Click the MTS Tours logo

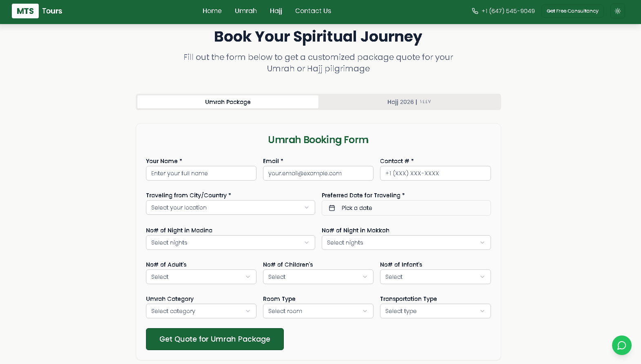[37, 11]
